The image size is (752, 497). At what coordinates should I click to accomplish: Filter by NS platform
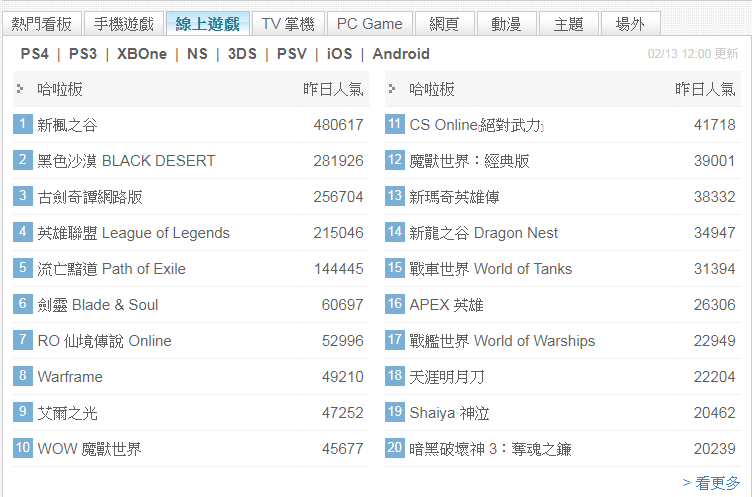click(x=197, y=54)
